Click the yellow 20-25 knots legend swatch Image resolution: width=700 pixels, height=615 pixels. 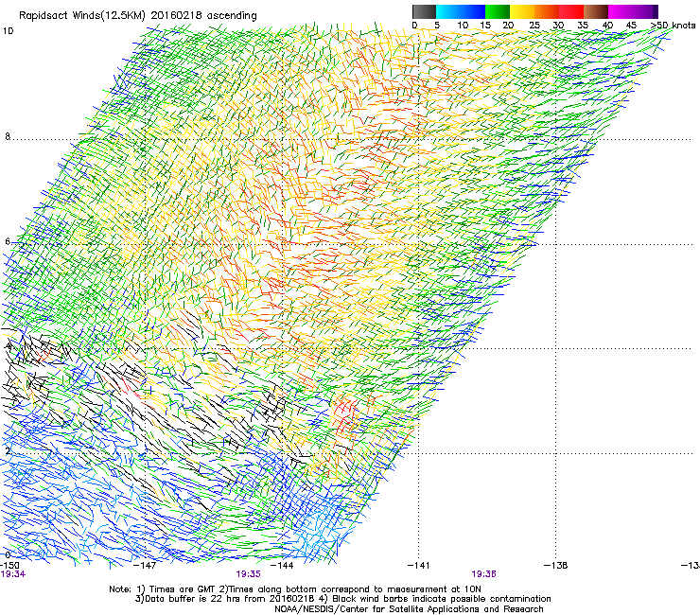click(x=522, y=11)
